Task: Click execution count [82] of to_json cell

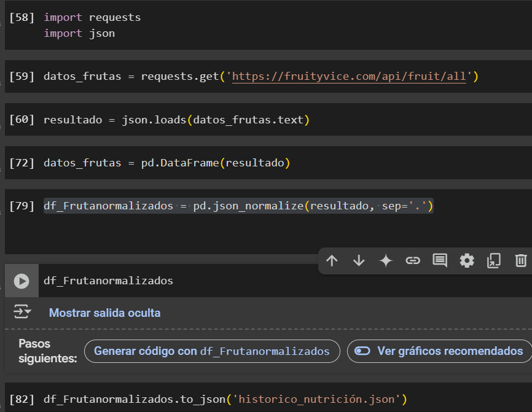Action: [22, 399]
